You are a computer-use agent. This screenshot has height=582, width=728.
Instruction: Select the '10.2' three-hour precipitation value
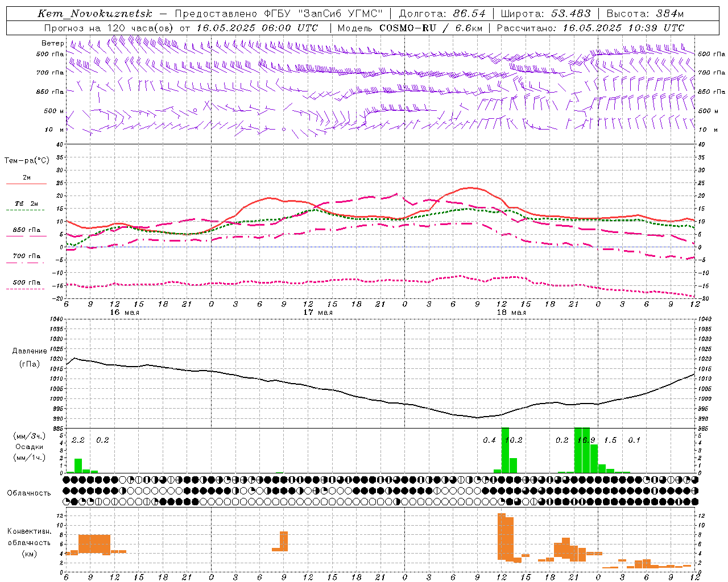[x=514, y=440]
